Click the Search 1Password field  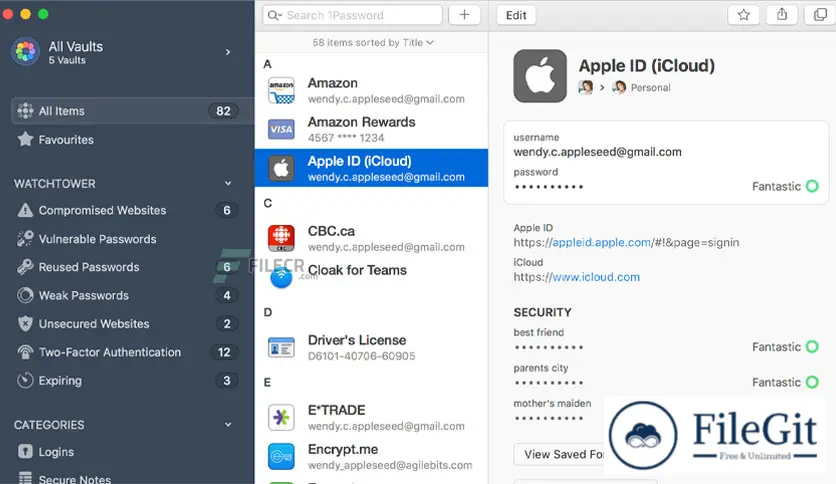[x=352, y=15]
